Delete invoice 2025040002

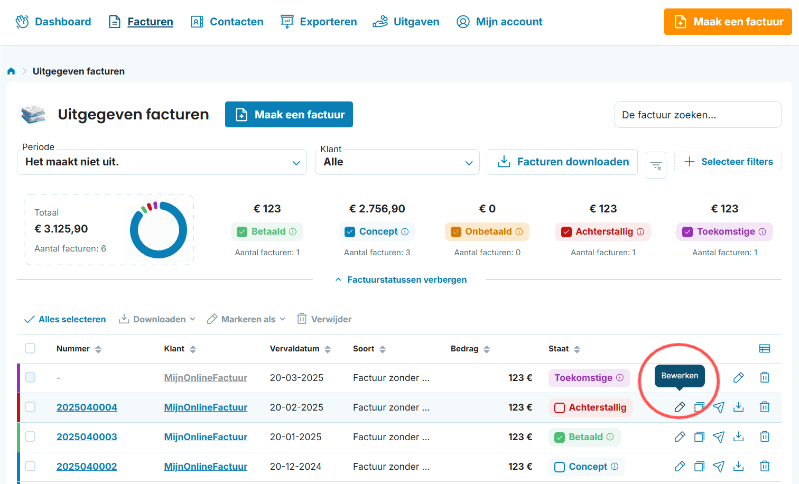[x=764, y=466]
